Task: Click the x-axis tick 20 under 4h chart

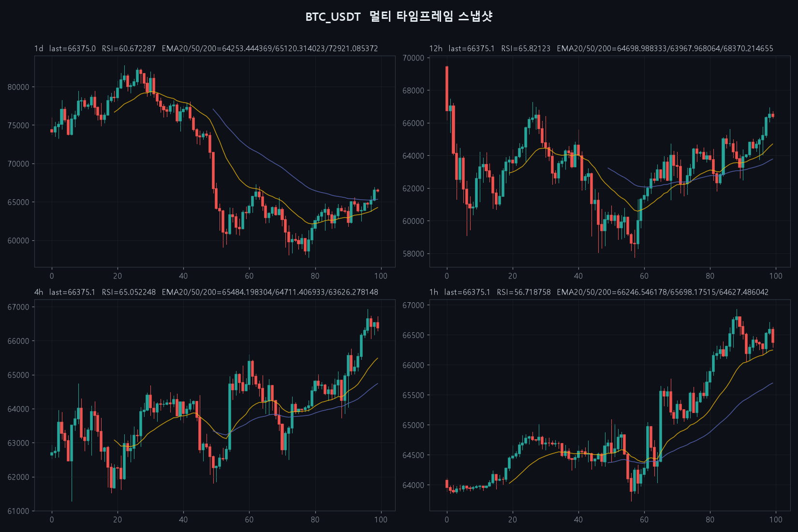Action: point(118,519)
